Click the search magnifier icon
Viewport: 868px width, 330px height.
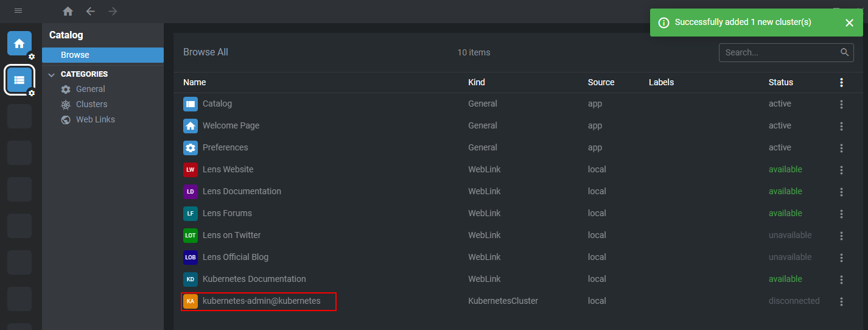tap(844, 52)
